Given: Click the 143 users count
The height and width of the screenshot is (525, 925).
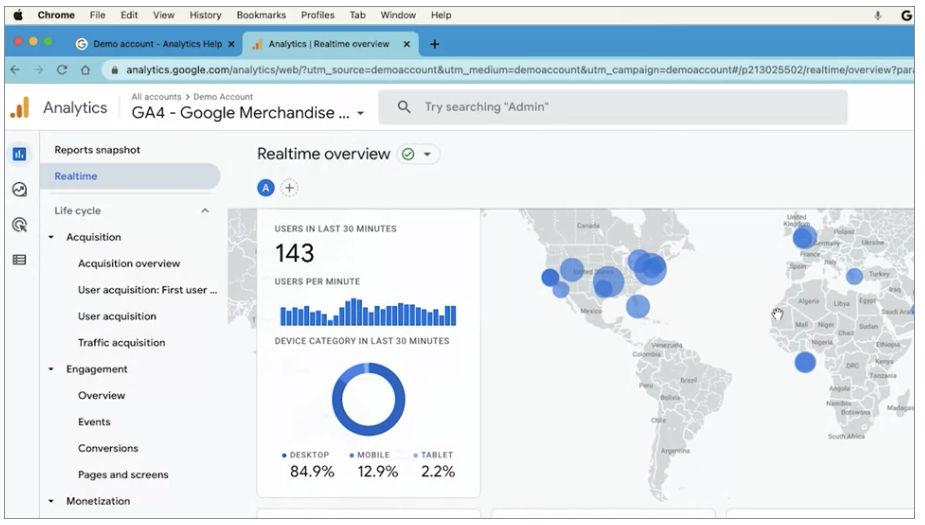Looking at the screenshot, I should click(x=294, y=254).
